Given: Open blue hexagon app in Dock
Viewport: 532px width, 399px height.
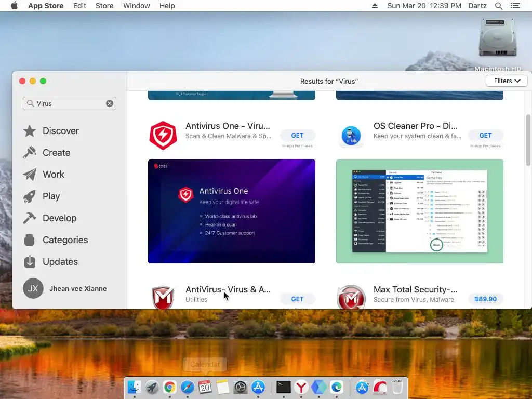Looking at the screenshot, I should (x=319, y=387).
